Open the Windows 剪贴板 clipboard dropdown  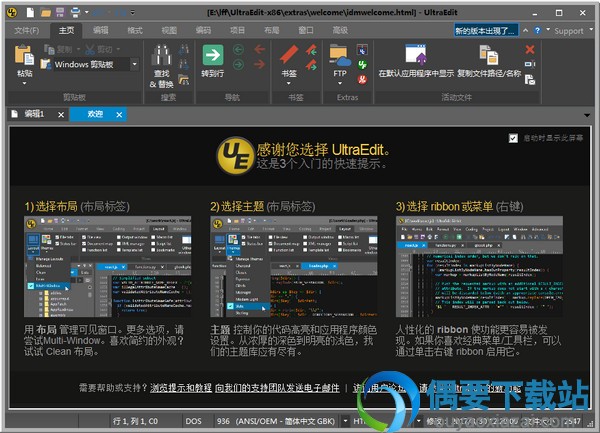[x=135, y=64]
